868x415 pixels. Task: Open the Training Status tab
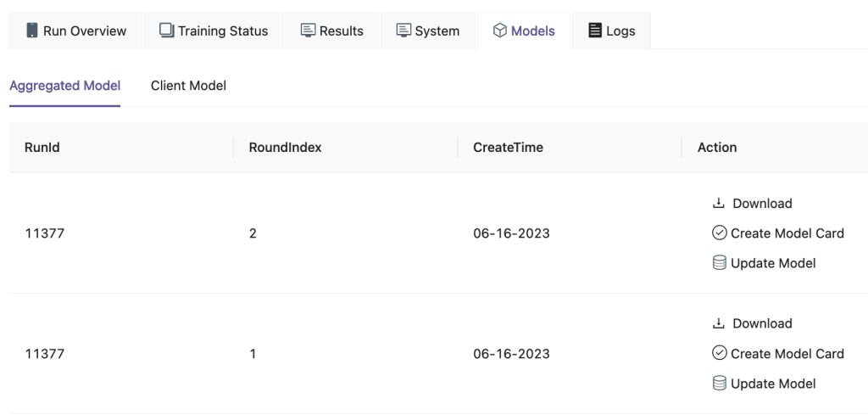point(214,31)
